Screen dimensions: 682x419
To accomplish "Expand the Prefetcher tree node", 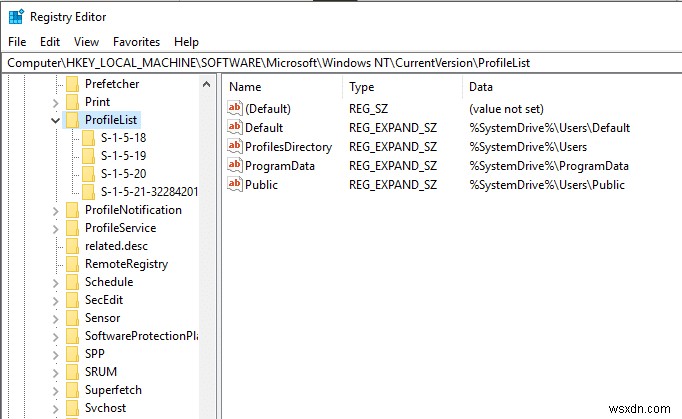I will pos(56,84).
